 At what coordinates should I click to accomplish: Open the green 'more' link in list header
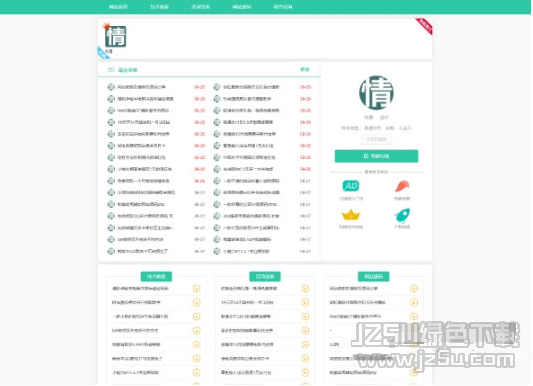pyautogui.click(x=305, y=69)
